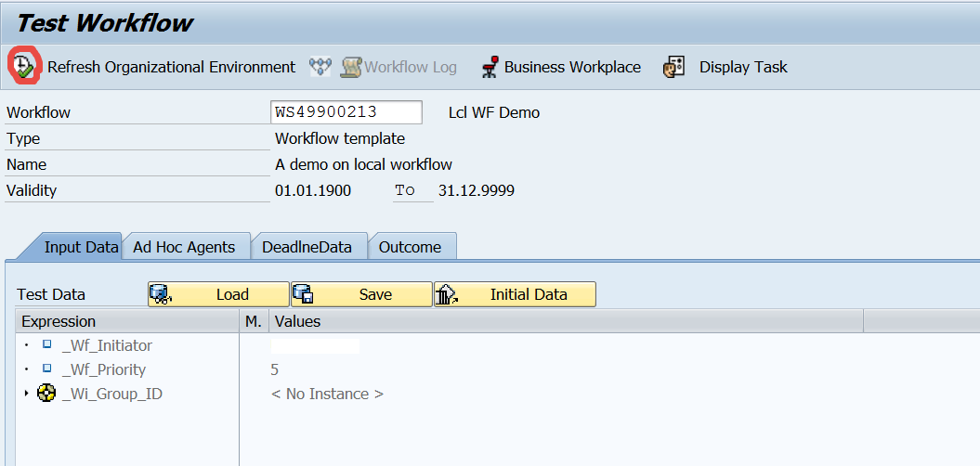
Task: Click the Load test data button
Action: click(218, 294)
